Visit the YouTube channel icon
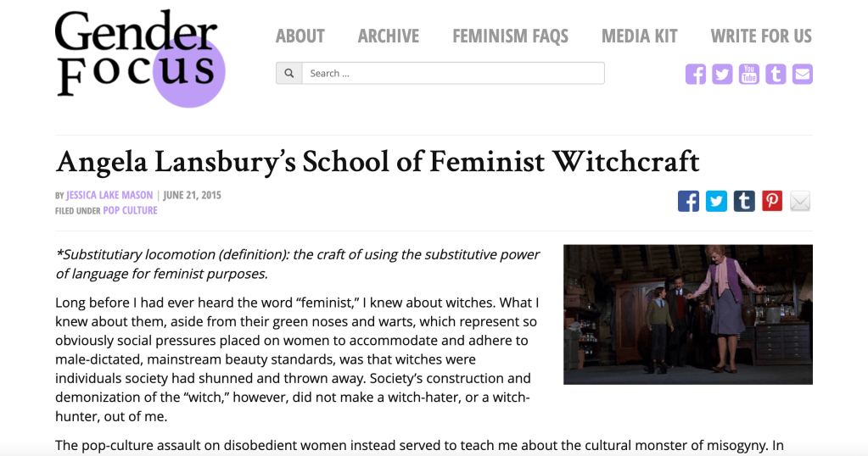Screen dimensions: 868x456 (748, 74)
